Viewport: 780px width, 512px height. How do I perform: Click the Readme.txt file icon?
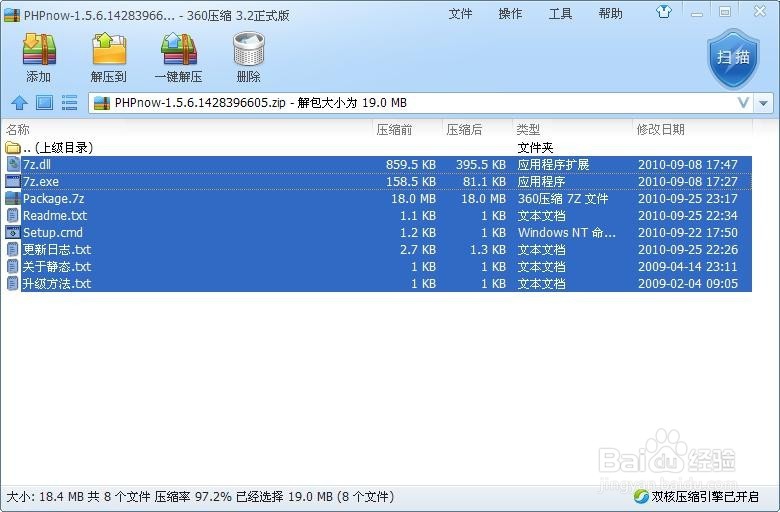[13, 215]
